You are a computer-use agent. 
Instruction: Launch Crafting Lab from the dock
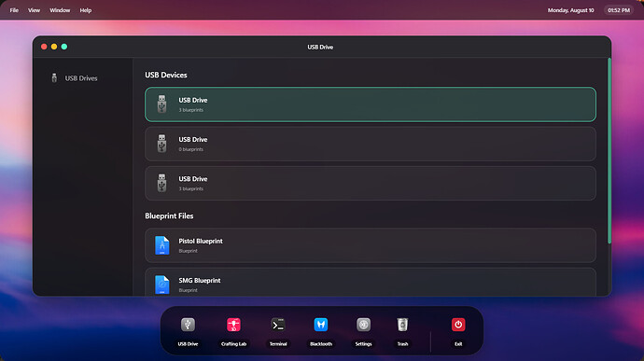[233, 325]
